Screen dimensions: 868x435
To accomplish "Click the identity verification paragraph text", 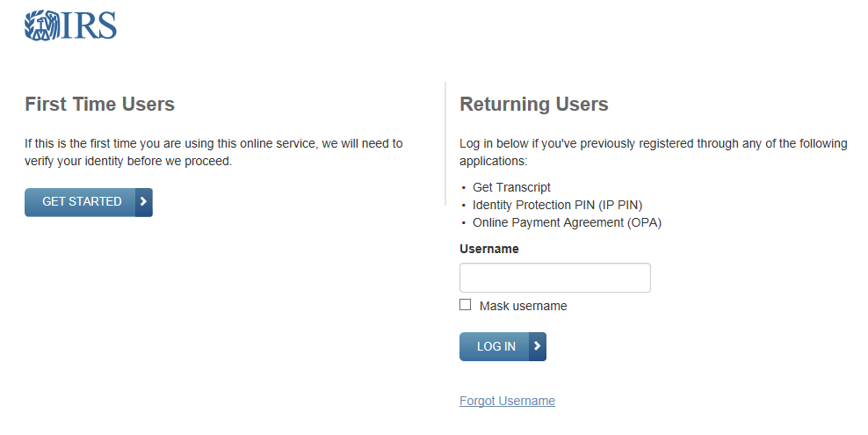I will click(x=213, y=152).
